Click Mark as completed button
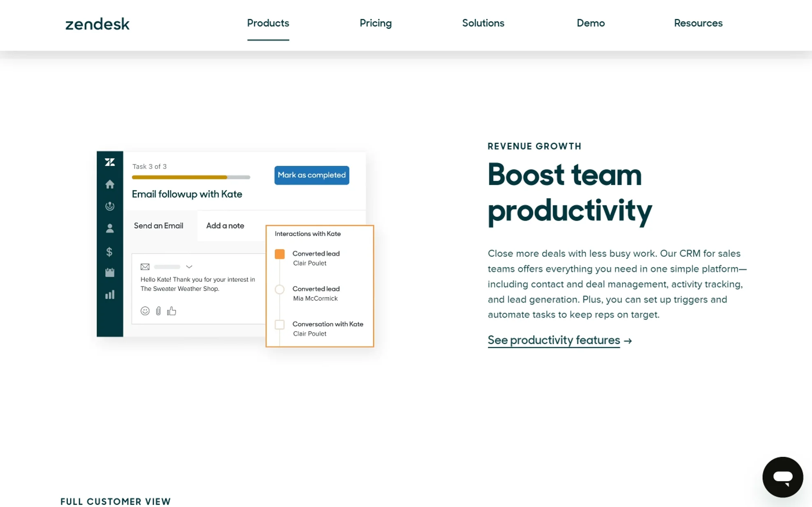The image size is (812, 507). coord(311,175)
